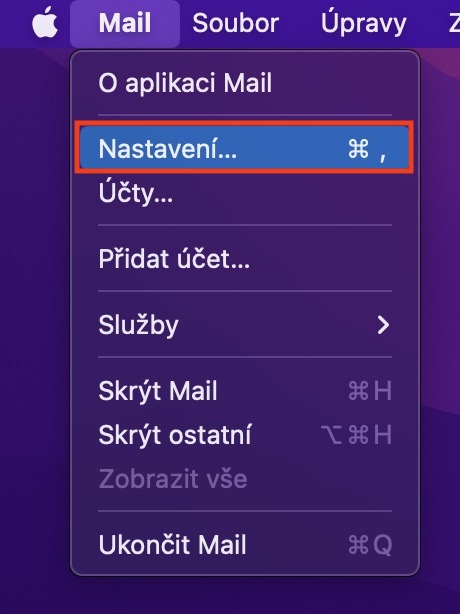Open the partially visible menu after Úpravy
The height and width of the screenshot is (614, 460).
(454, 23)
